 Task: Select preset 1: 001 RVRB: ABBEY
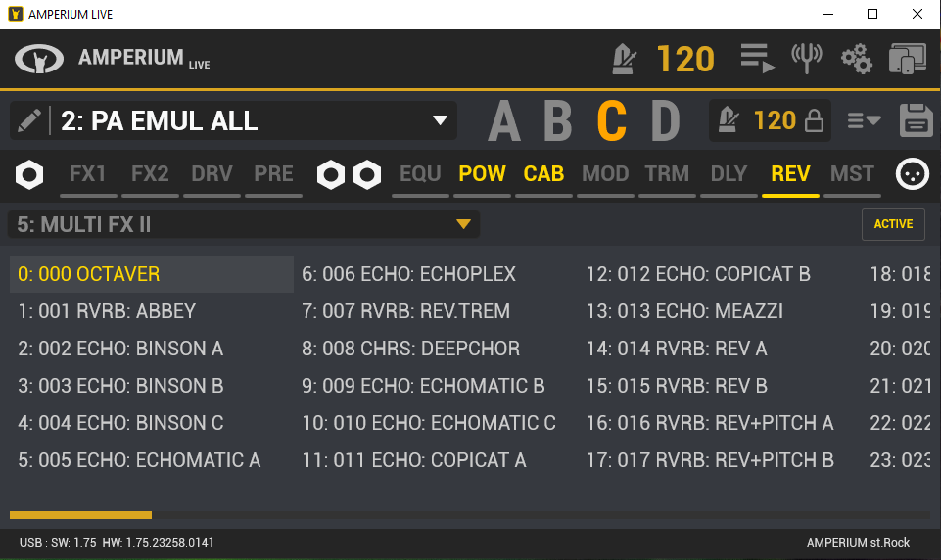pos(152,311)
